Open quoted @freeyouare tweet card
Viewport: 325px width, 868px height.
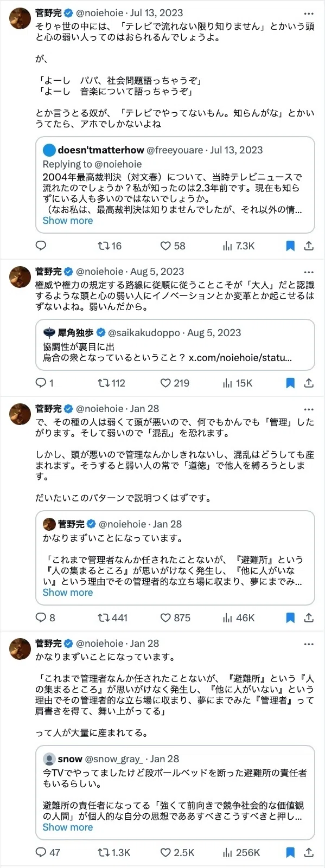(x=175, y=185)
